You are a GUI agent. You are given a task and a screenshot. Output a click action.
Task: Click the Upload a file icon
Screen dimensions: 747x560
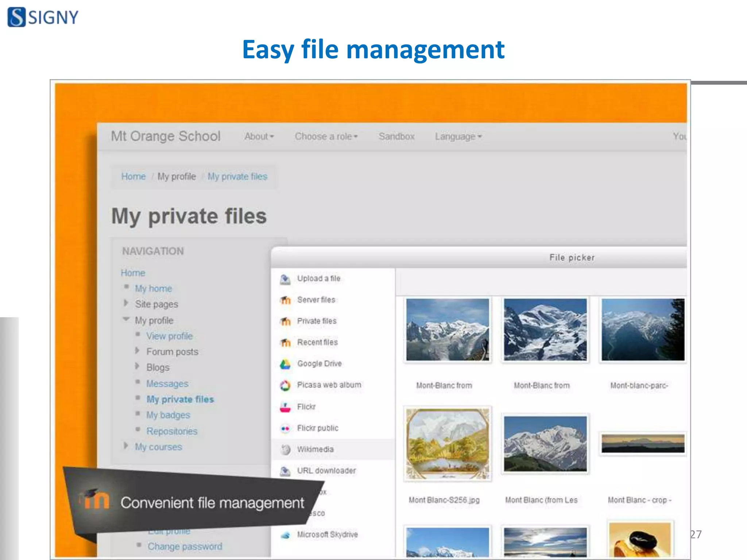[285, 279]
